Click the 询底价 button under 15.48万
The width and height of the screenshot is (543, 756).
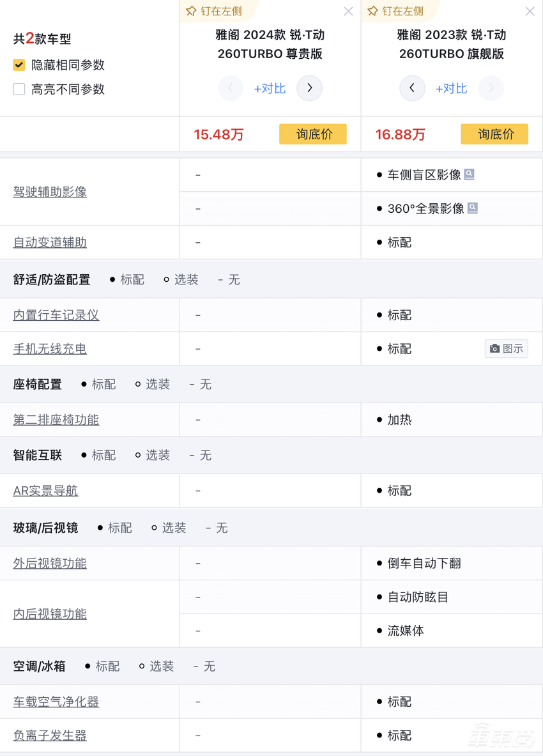(x=313, y=134)
